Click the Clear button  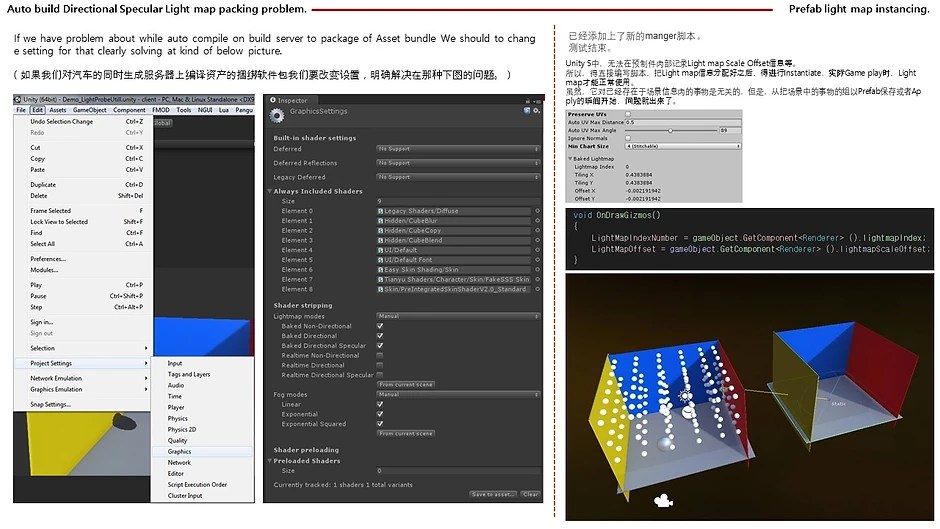click(x=530, y=494)
